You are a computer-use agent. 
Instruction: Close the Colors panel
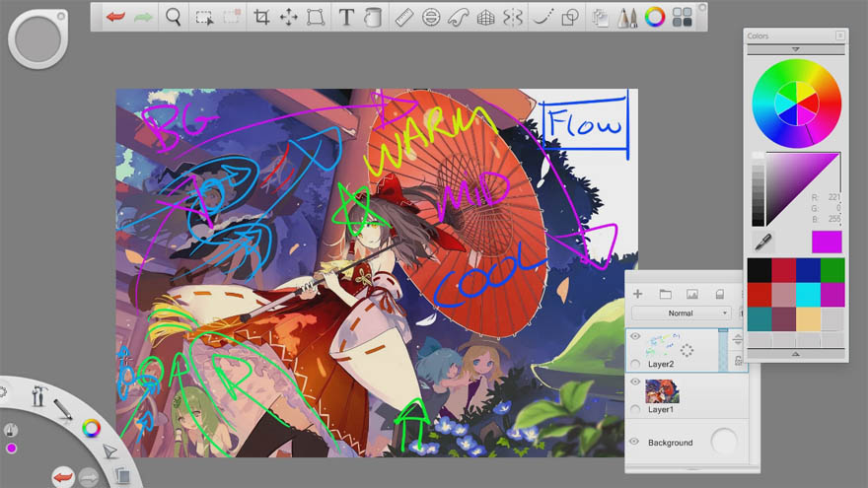pos(839,35)
